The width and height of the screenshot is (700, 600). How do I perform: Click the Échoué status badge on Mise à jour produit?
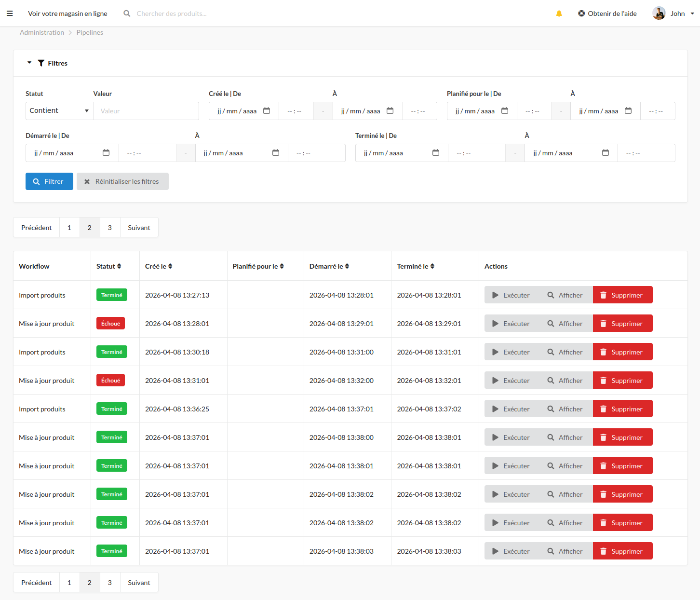(110, 323)
